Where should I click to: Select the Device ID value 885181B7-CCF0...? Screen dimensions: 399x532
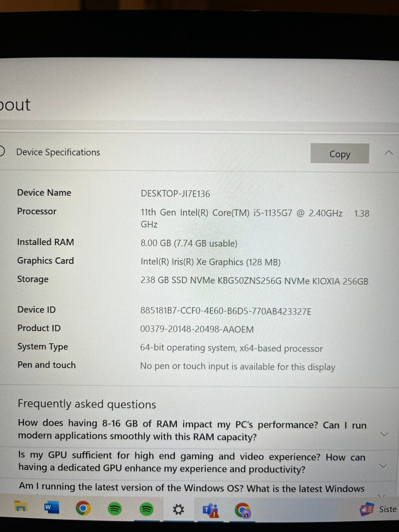click(x=226, y=311)
